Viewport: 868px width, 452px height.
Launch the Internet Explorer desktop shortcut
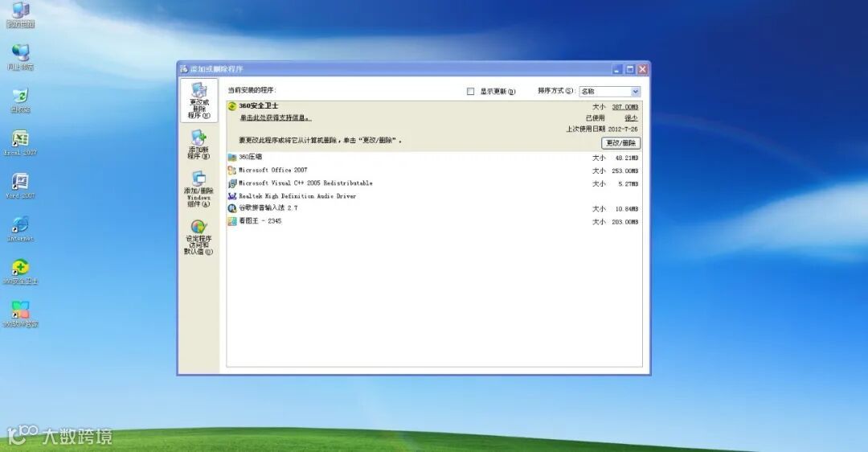[20, 228]
